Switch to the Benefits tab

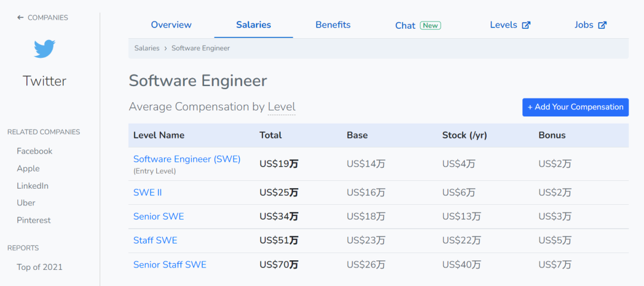click(x=333, y=25)
